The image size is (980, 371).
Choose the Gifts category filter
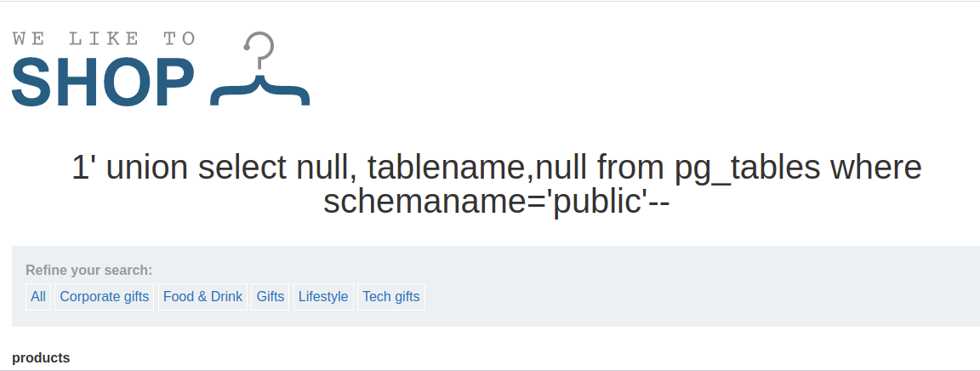point(270,297)
